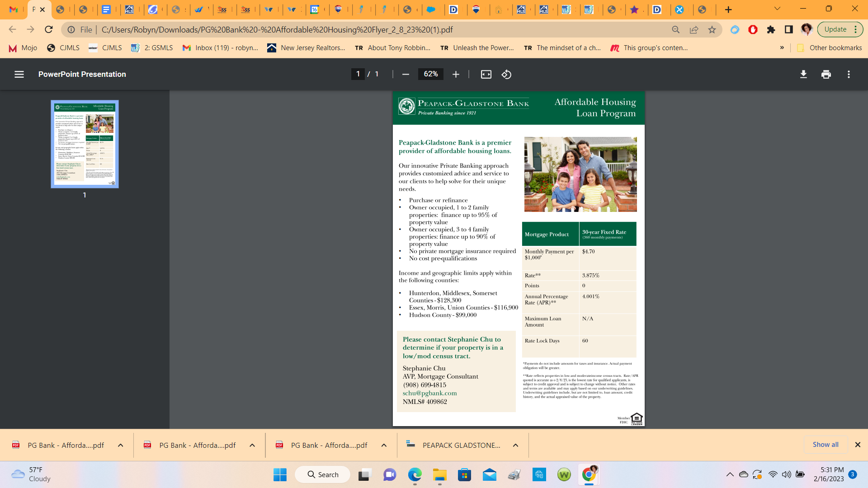The height and width of the screenshot is (488, 868).
Task: Reload the current page
Action: pos(48,29)
